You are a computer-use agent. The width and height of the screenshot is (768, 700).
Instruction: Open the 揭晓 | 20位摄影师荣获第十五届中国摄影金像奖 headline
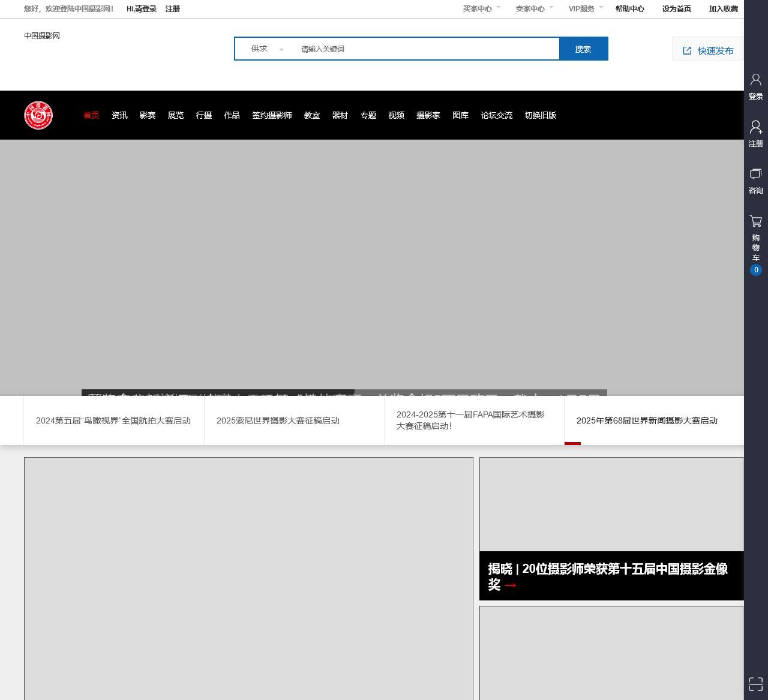[x=608, y=576]
